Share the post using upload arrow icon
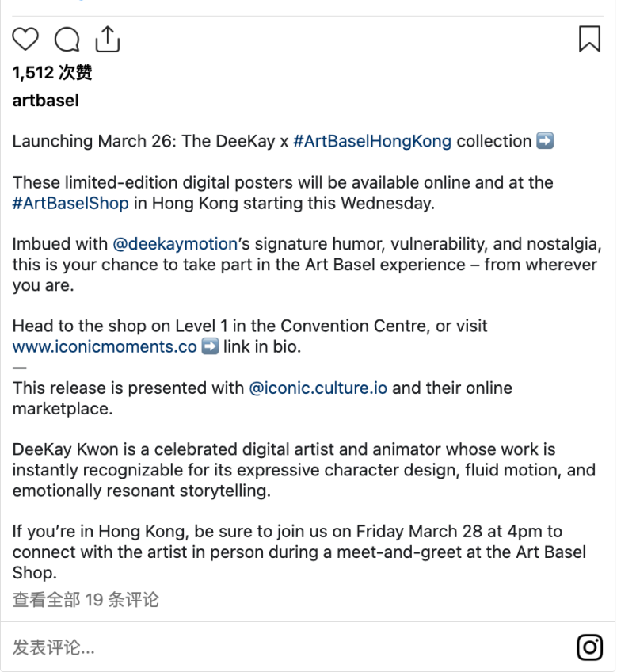The width and height of the screenshot is (617, 672). (107, 39)
